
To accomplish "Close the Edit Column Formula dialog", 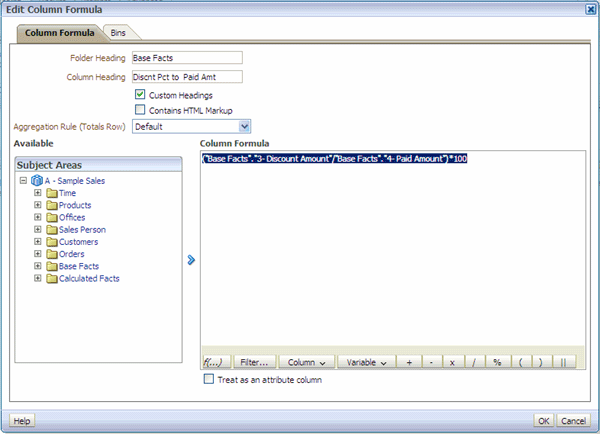I will point(590,10).
